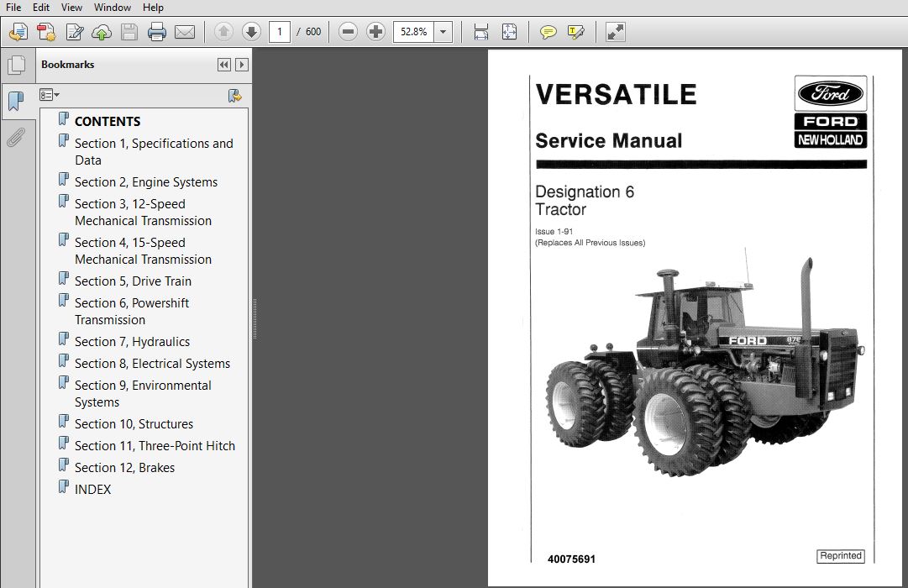The height and width of the screenshot is (588, 908).
Task: Click the 52.8% zoom value field
Action: [x=414, y=32]
